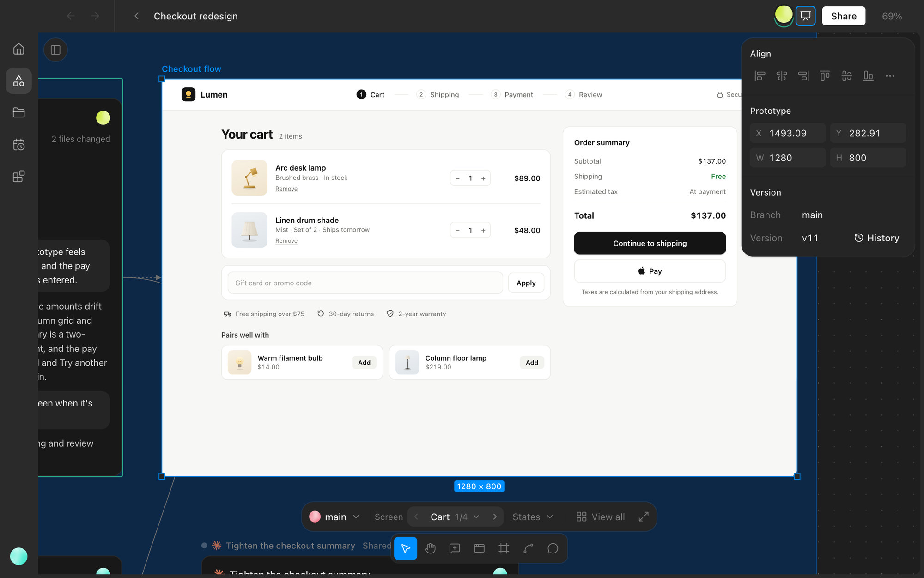Click back chevron beside Checkout redesign
924x578 pixels.
click(136, 16)
